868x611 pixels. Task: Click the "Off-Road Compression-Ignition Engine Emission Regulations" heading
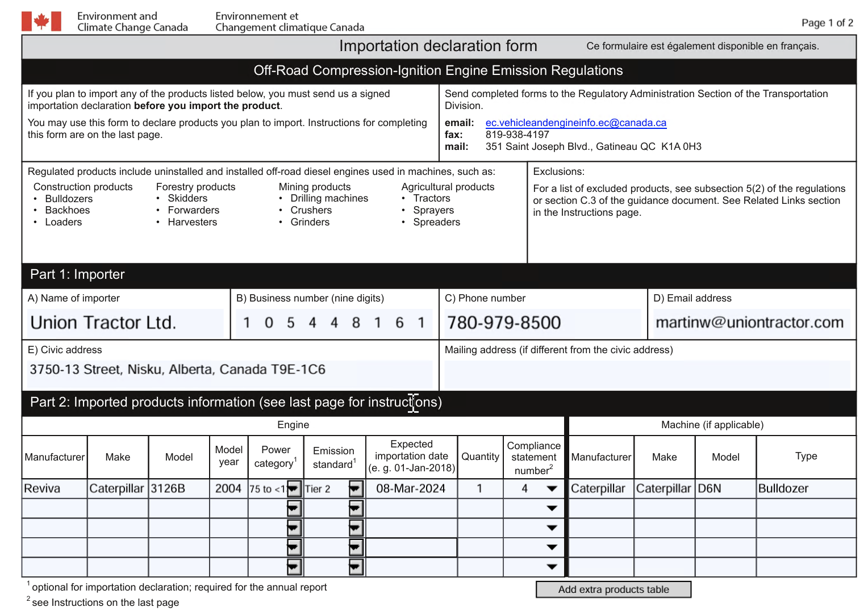438,70
